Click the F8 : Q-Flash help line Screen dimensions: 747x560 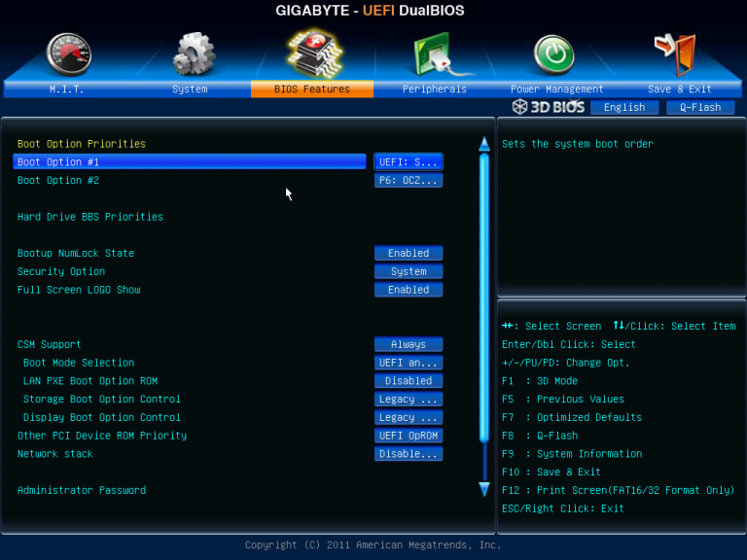click(x=540, y=436)
